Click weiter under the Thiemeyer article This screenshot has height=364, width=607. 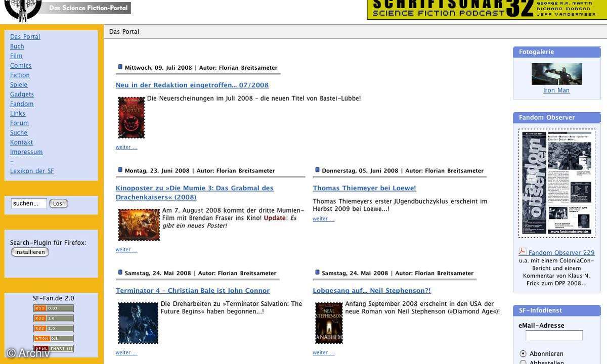324,219
